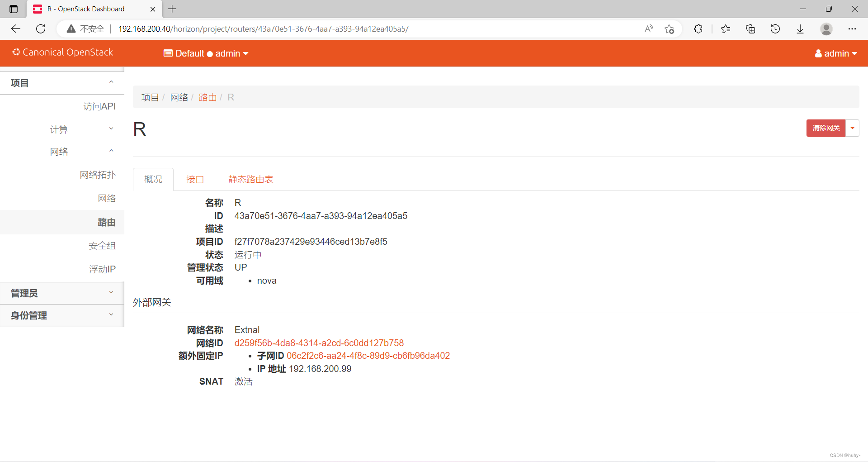Open browser settings and more menu
Screen dimensions: 868x462
point(852,29)
